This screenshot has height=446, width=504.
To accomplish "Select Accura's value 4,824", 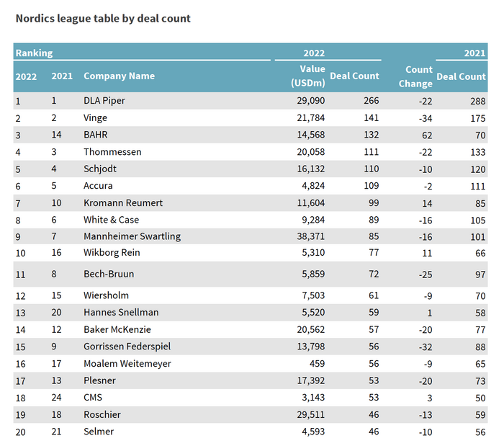I will point(313,186).
